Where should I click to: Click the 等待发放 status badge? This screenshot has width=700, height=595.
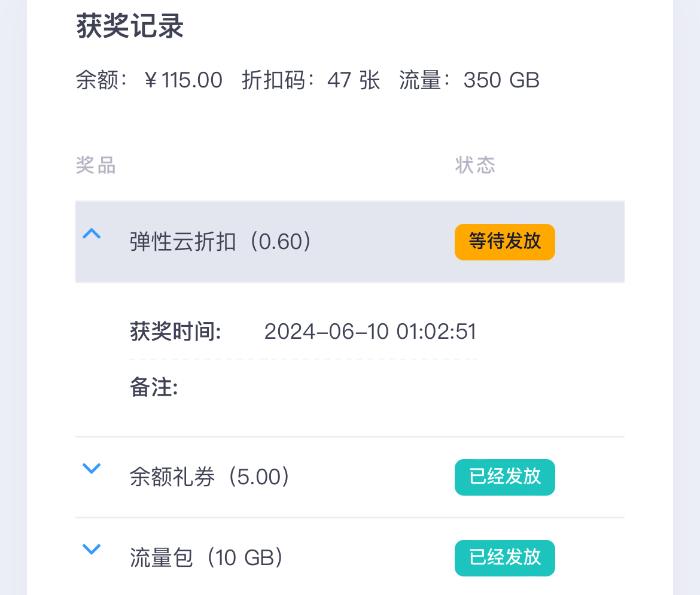(504, 242)
